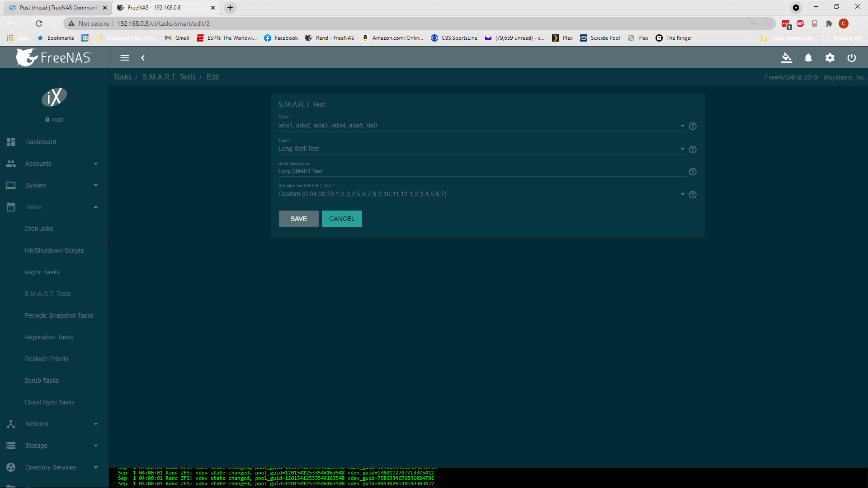Open the task manager icon in header

tap(787, 58)
